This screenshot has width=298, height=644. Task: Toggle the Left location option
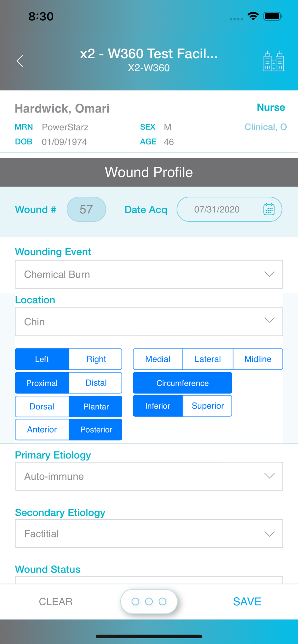tap(42, 359)
